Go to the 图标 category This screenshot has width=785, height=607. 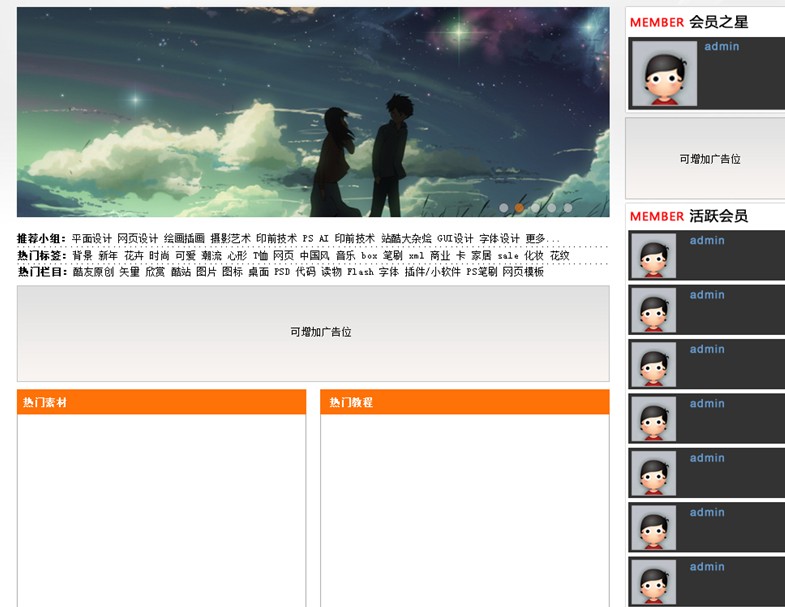coord(232,272)
